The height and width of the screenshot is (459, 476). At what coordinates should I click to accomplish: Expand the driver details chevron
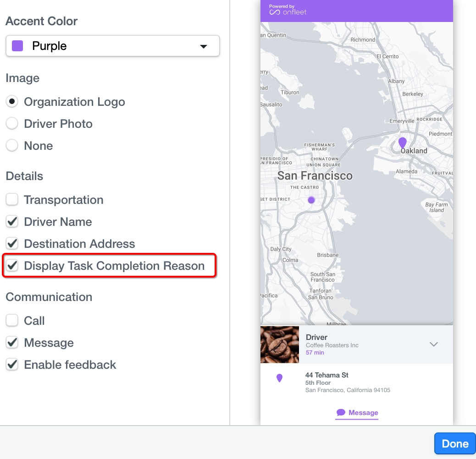pyautogui.click(x=434, y=344)
